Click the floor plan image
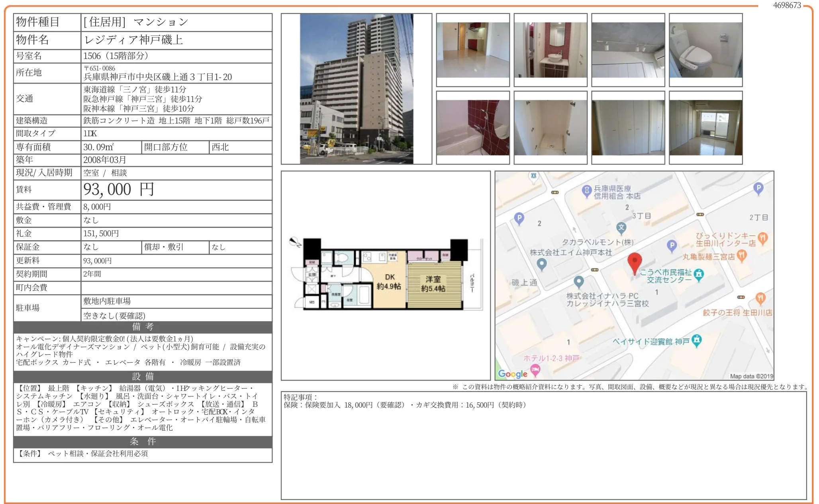The height and width of the screenshot is (504, 819). [385, 275]
